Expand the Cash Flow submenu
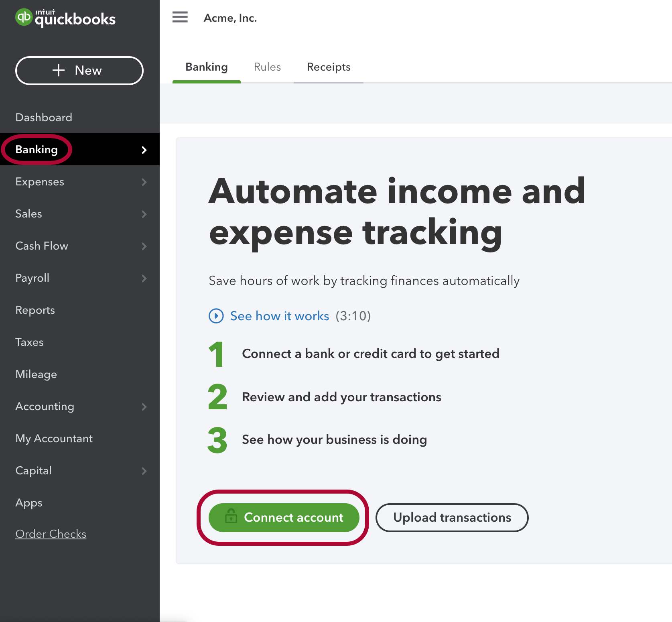The image size is (672, 622). coord(144,246)
